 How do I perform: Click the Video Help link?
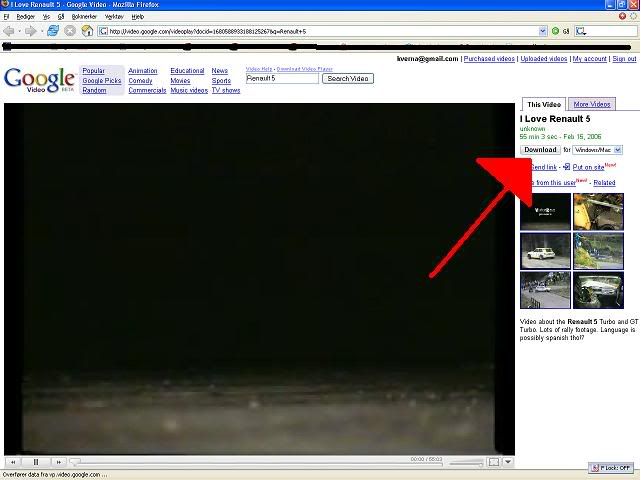coord(259,69)
